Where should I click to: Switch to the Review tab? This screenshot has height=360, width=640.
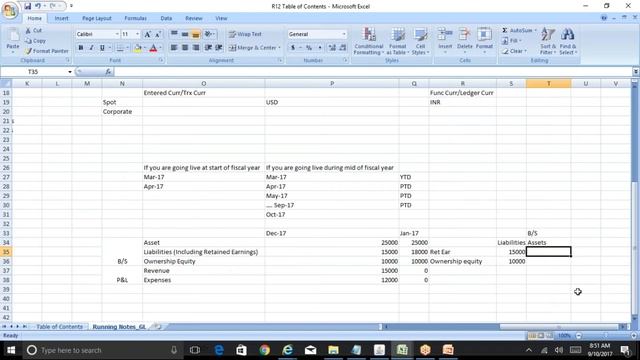(193, 18)
